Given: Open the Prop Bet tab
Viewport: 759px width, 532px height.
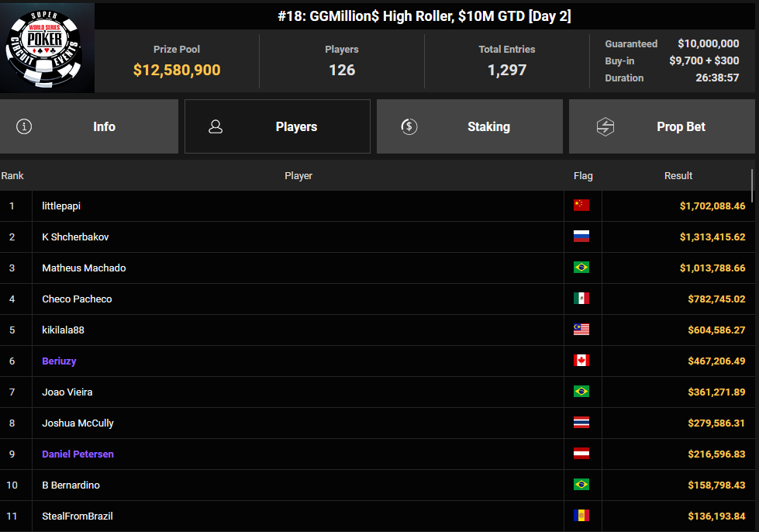Looking at the screenshot, I should (x=680, y=126).
